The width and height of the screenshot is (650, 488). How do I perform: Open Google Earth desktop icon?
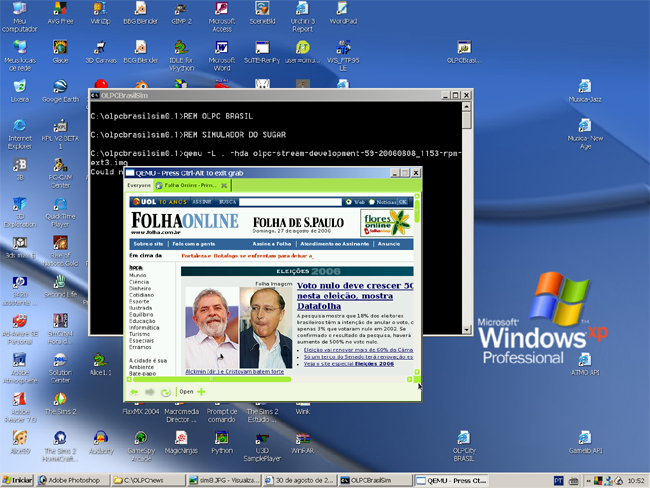[59, 88]
